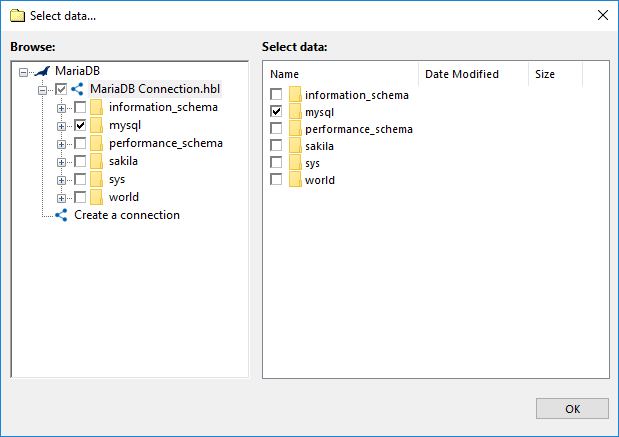The width and height of the screenshot is (619, 437).
Task: Click the share icon beside MariaDB Connection.hbl
Action: click(x=77, y=89)
